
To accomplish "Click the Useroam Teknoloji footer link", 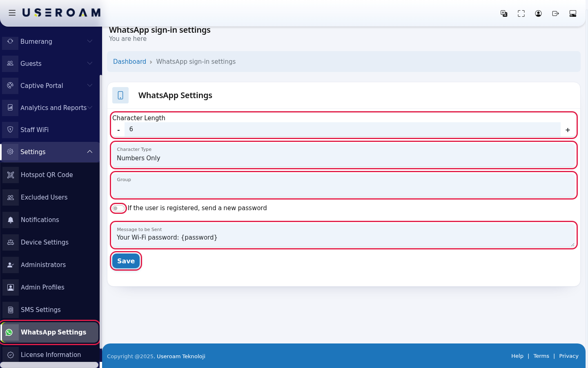I will coord(181,356).
